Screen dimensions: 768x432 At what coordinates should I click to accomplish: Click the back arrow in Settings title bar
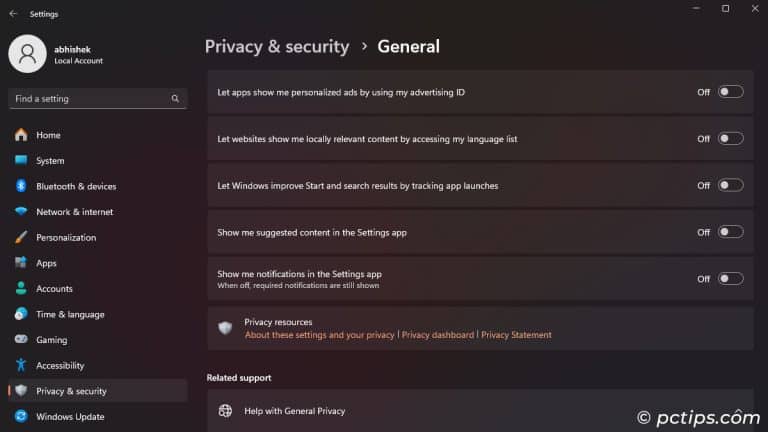click(x=13, y=14)
